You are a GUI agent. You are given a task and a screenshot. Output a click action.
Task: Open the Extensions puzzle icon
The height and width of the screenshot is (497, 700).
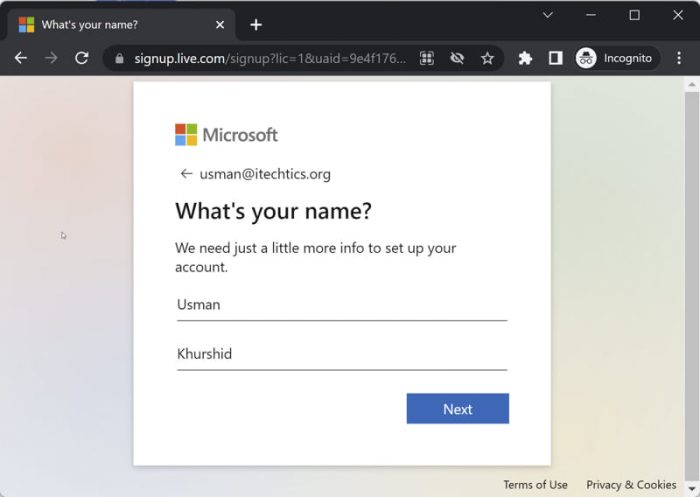525,58
